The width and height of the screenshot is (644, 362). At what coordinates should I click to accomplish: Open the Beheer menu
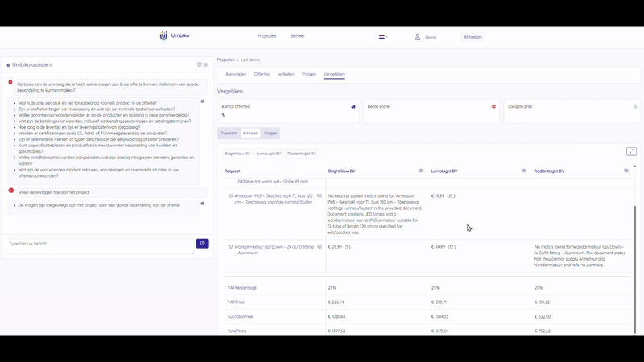tap(298, 36)
